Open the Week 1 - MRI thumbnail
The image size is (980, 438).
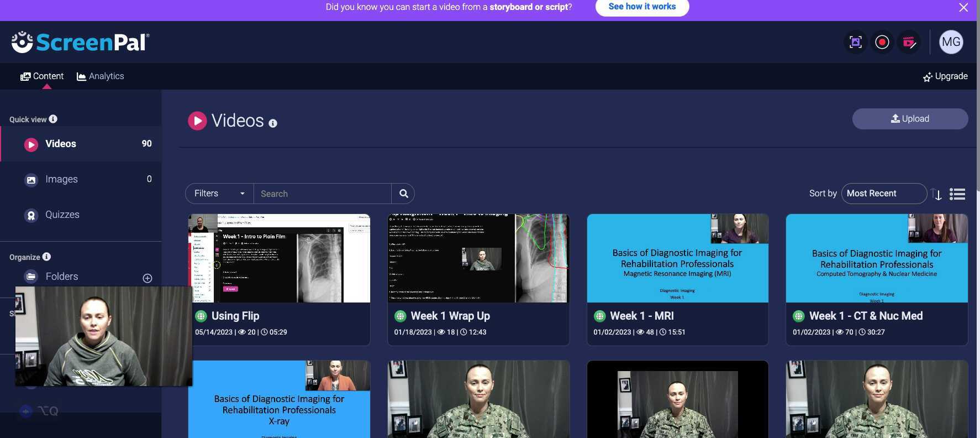point(678,258)
